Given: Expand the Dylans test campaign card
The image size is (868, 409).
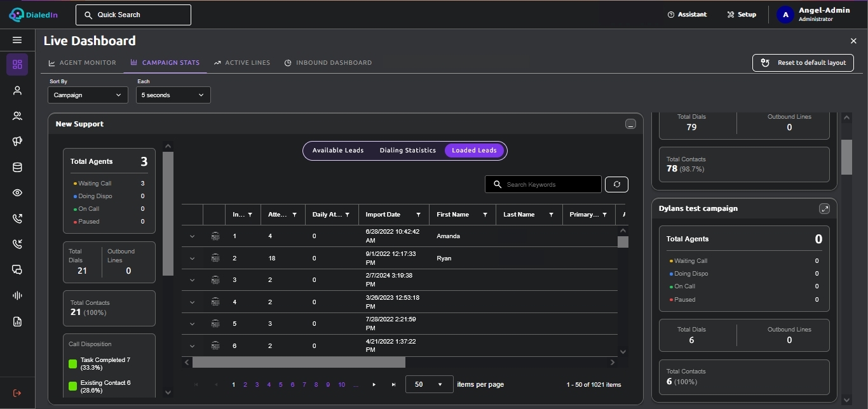Looking at the screenshot, I should 824,208.
